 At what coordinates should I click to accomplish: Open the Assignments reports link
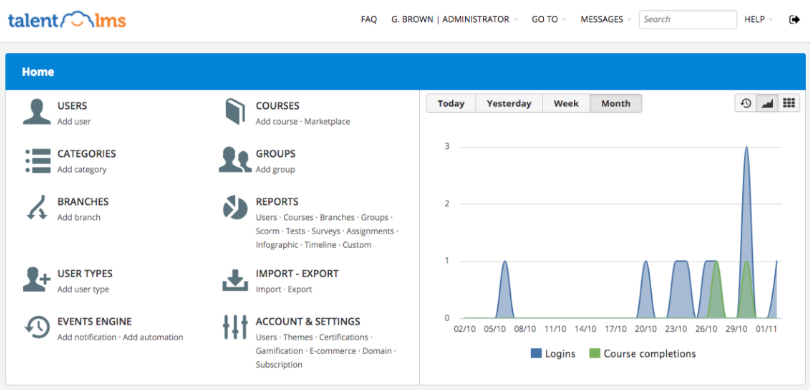pyautogui.click(x=370, y=231)
